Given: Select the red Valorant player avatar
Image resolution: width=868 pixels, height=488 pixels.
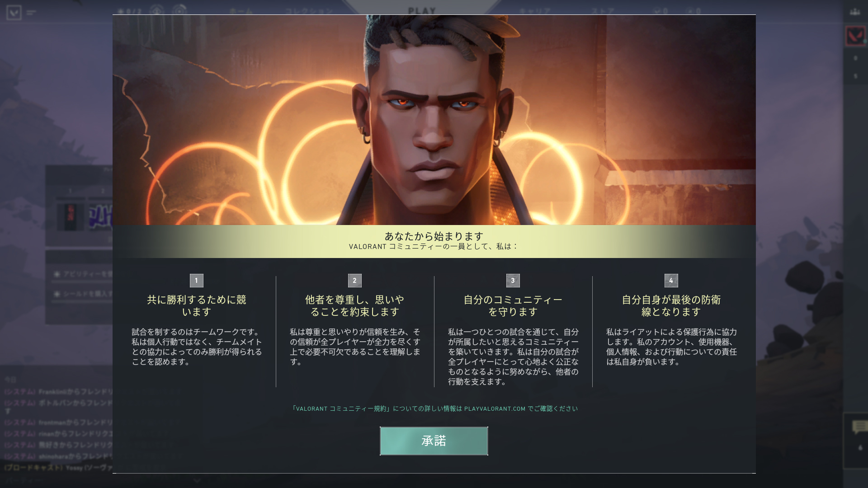Looking at the screenshot, I should coord(855,36).
